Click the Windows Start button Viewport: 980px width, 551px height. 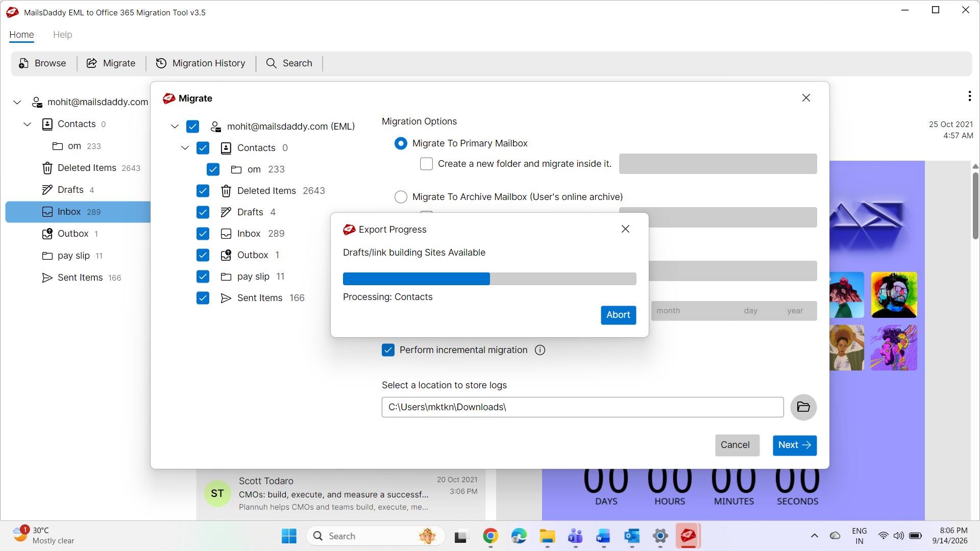pyautogui.click(x=289, y=536)
